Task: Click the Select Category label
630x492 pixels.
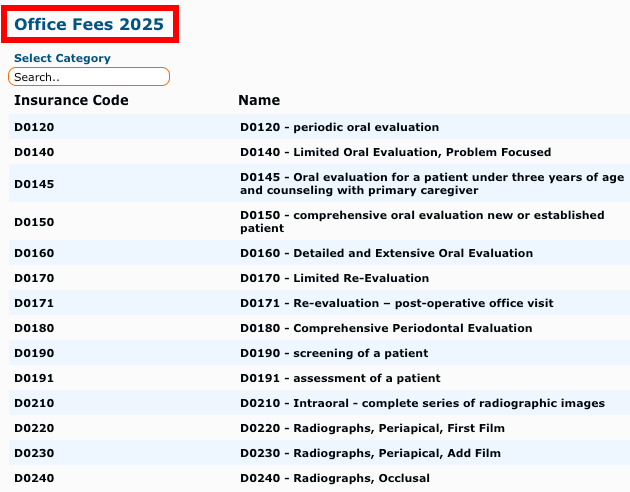Action: [62, 58]
